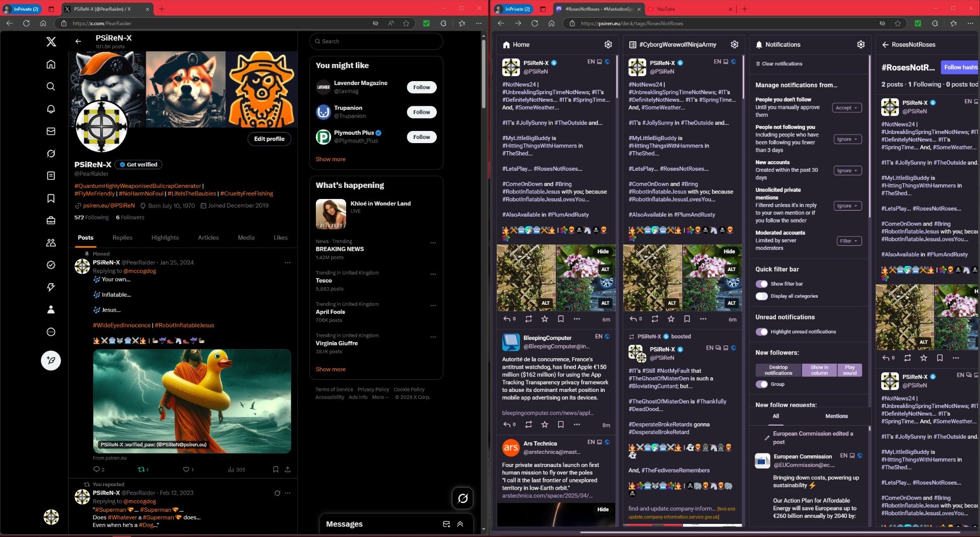Viewport: 980px width, 537px height.
Task: Click X Search input field
Action: click(376, 41)
